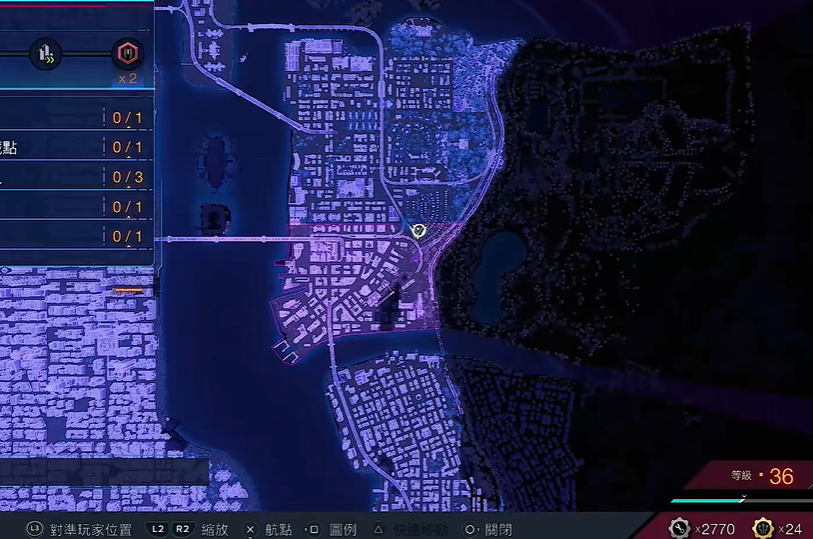The image size is (813, 539).
Task: Click the 等級 level label
Action: click(741, 475)
